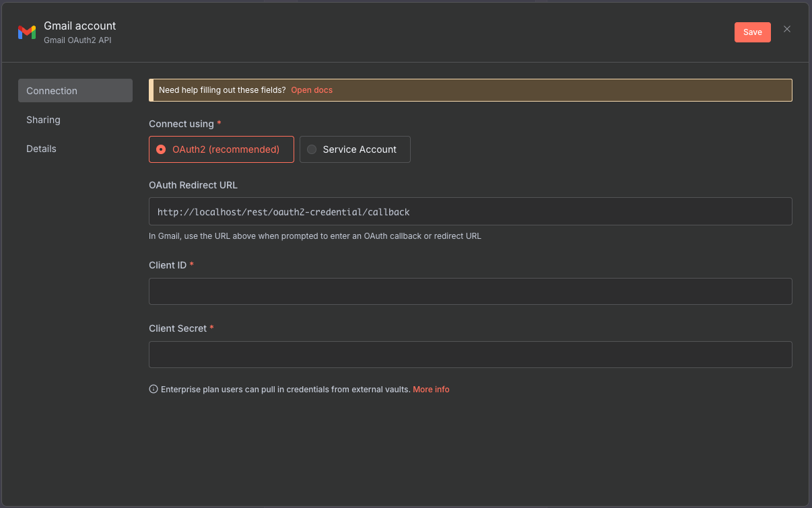Click the OAuth Redirect URL label
This screenshot has width=812, height=508.
[193, 185]
